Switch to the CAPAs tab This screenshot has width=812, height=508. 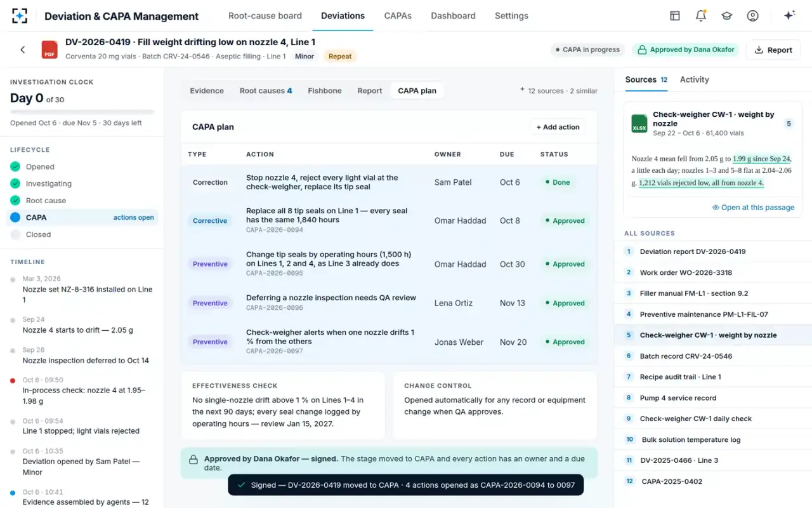[398, 16]
